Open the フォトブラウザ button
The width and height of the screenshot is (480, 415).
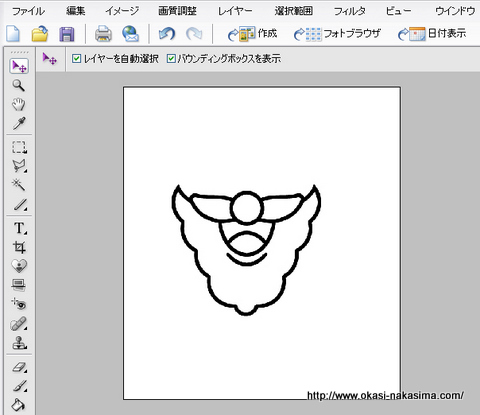pos(337,34)
